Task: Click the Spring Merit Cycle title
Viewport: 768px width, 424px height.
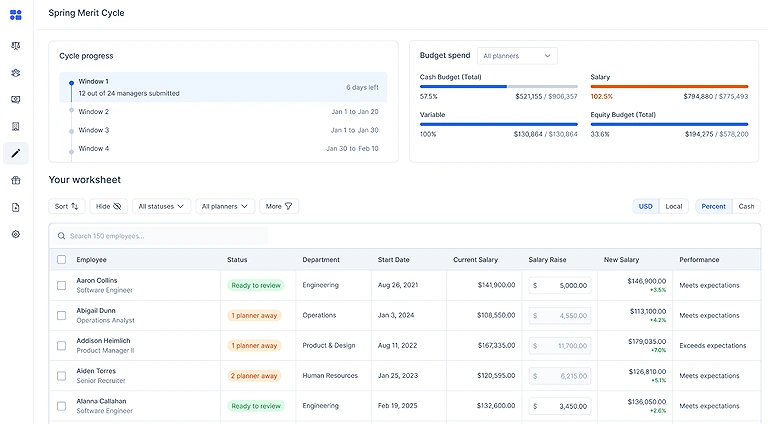Action: tap(86, 13)
